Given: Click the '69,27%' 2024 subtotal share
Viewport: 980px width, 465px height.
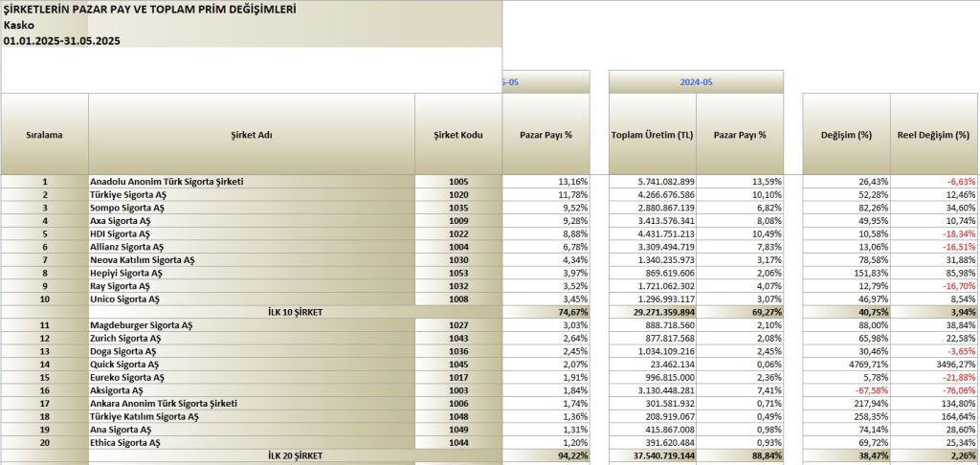Looking at the screenshot, I should 740,313.
